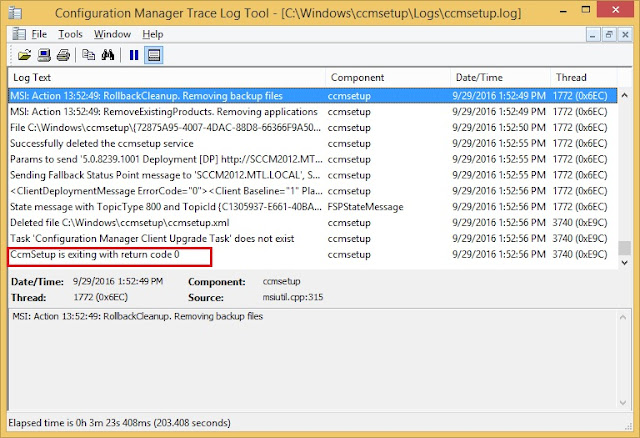Viewport: 640px width, 438px height.
Task: Minimize the inner log document window
Action: tap(593, 35)
